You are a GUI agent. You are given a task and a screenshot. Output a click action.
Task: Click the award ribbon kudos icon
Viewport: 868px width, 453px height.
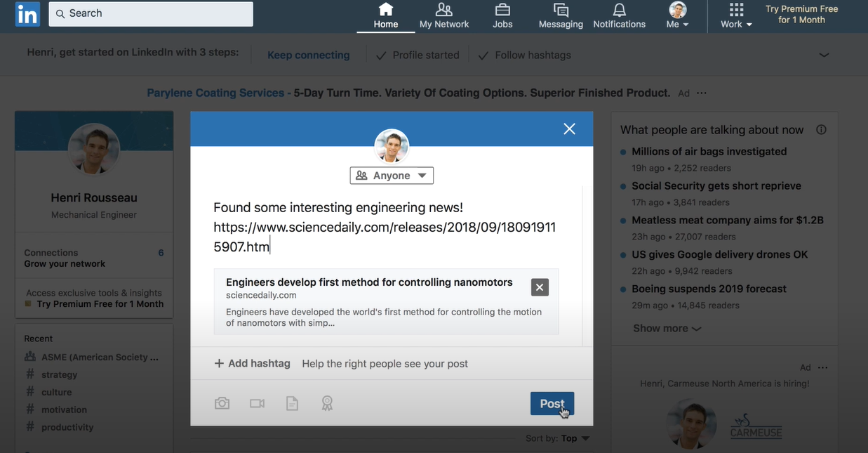327,403
